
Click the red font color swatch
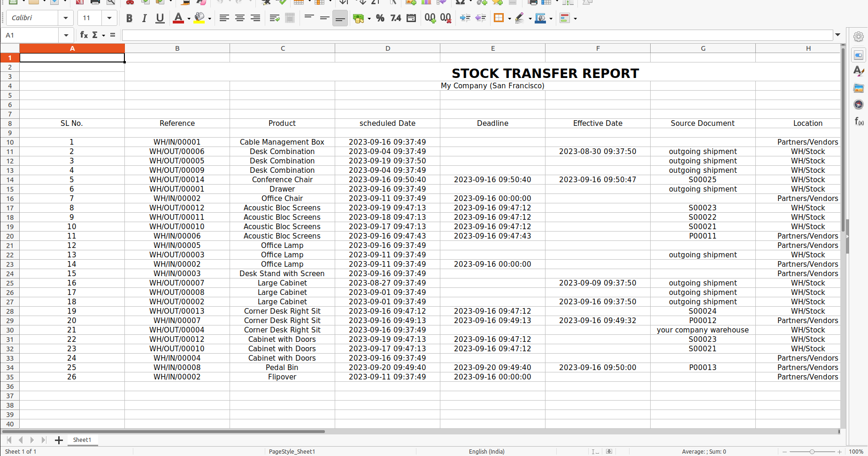coord(178,18)
